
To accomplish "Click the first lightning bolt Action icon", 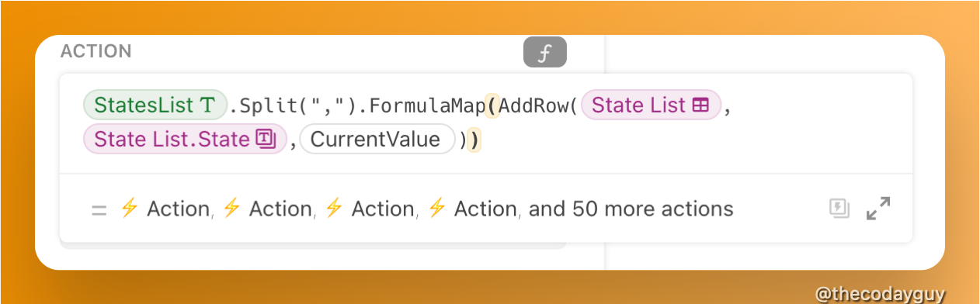I will click(129, 209).
